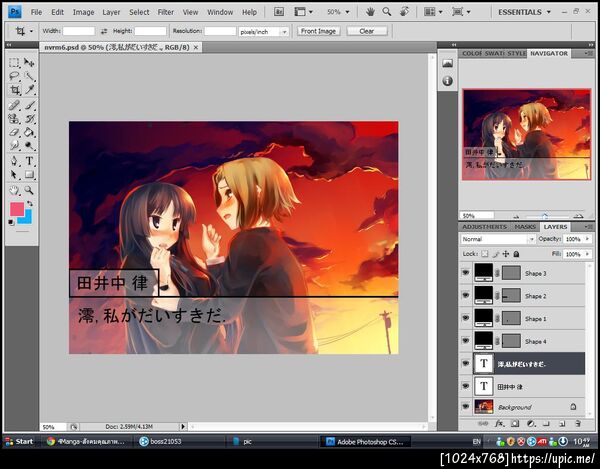
Task: Open the Image menu
Action: click(x=83, y=12)
